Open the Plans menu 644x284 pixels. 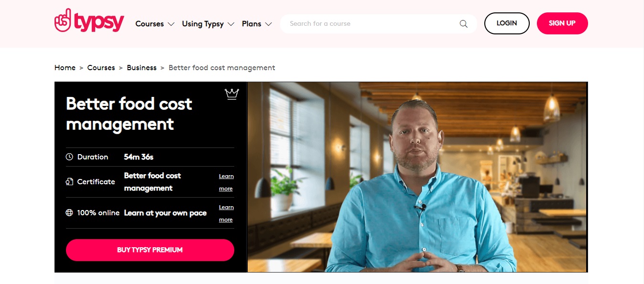[x=251, y=24]
